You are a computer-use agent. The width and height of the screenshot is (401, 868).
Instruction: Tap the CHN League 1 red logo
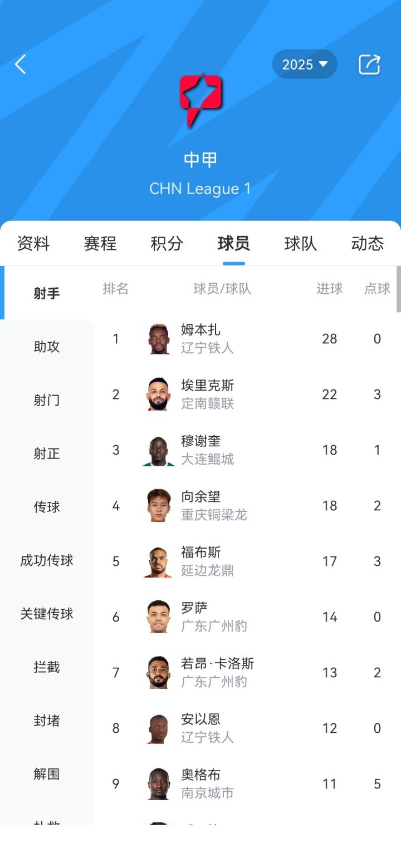pyautogui.click(x=200, y=100)
